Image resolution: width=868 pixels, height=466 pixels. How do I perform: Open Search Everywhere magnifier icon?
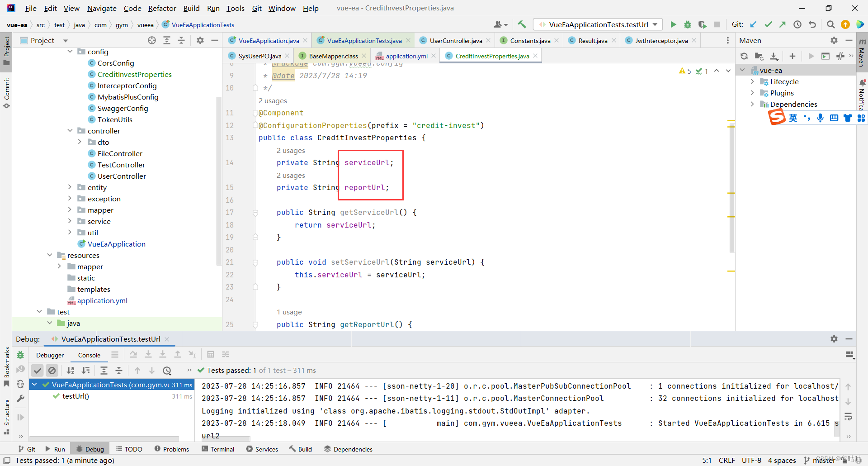[x=830, y=24]
